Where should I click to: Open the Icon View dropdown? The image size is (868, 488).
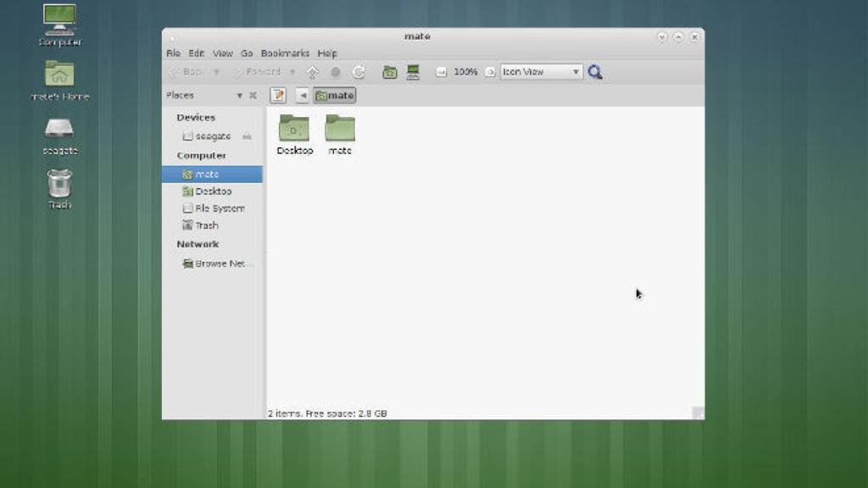pyautogui.click(x=541, y=73)
